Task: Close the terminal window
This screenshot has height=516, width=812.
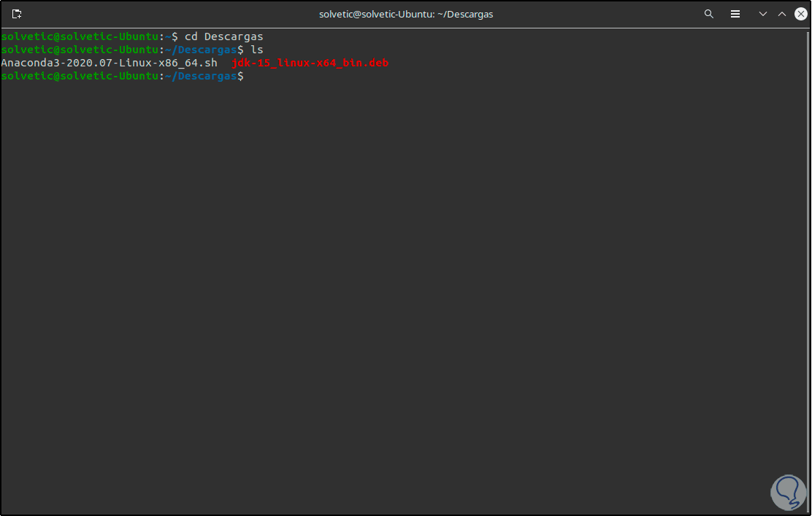Action: 800,14
